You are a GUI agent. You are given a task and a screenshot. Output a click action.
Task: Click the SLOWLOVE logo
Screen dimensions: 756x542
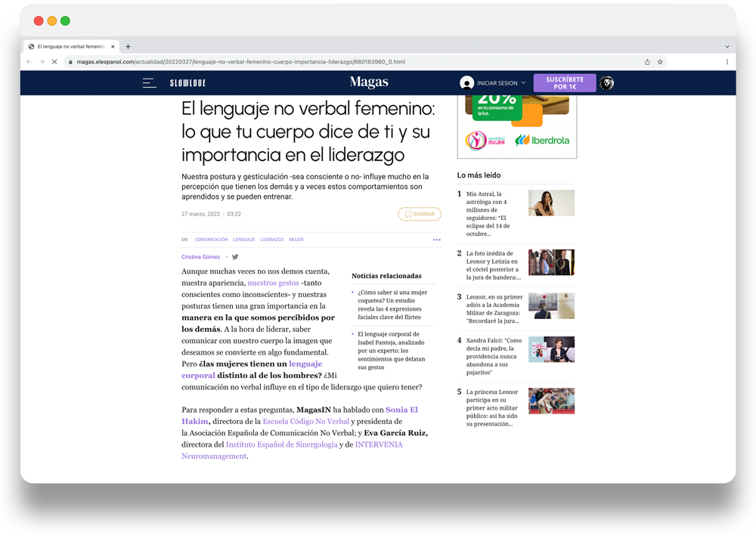188,83
